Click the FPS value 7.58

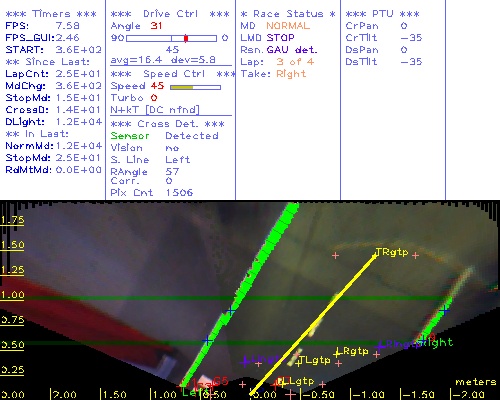point(68,26)
